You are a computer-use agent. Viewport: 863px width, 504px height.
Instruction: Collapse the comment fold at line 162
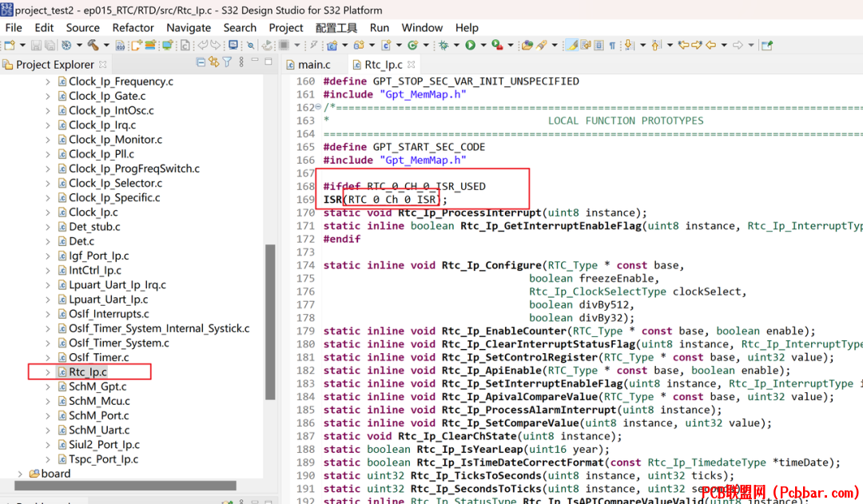tap(318, 107)
